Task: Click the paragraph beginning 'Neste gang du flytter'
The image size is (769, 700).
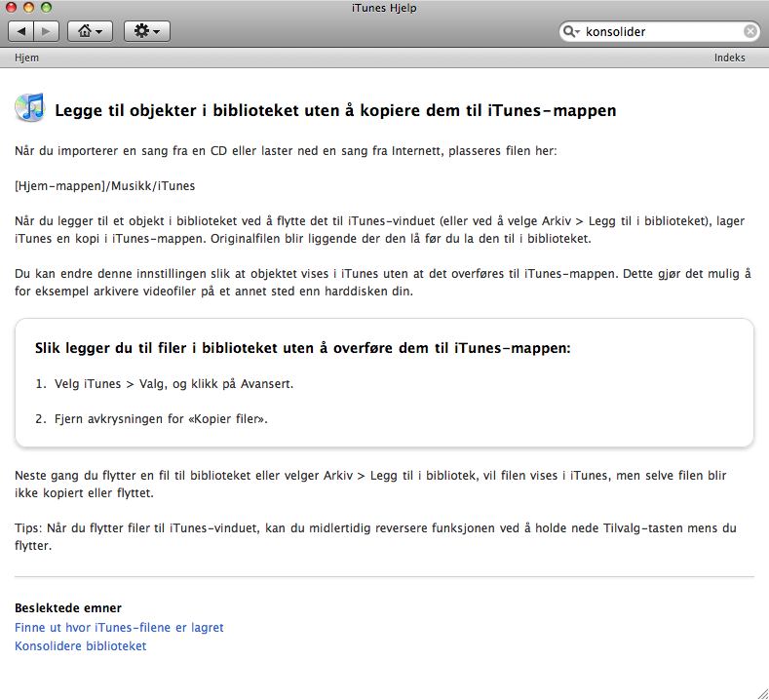Action: 370,484
